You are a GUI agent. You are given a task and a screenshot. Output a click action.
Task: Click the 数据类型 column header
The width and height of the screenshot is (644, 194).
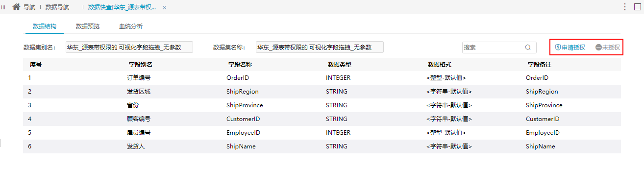coord(340,64)
